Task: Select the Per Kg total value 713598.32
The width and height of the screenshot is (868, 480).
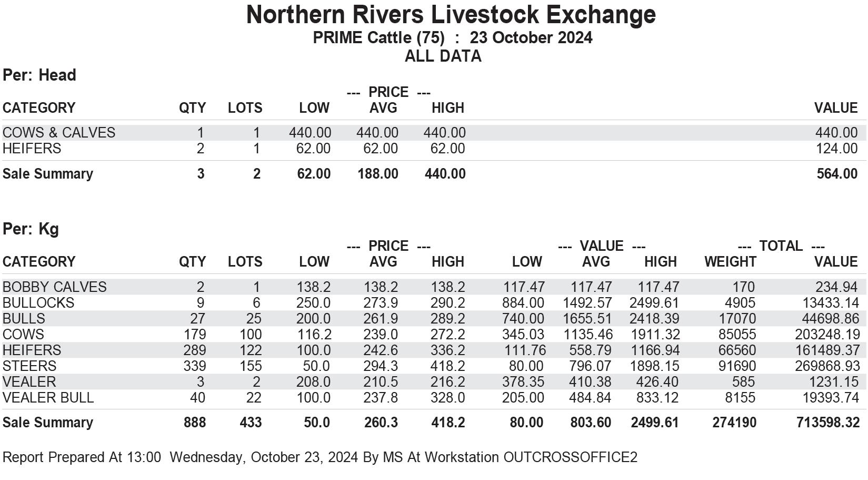Action: (827, 423)
